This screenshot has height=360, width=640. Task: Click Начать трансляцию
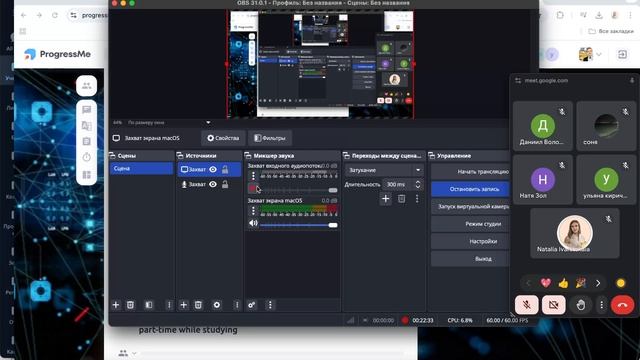[x=471, y=172]
